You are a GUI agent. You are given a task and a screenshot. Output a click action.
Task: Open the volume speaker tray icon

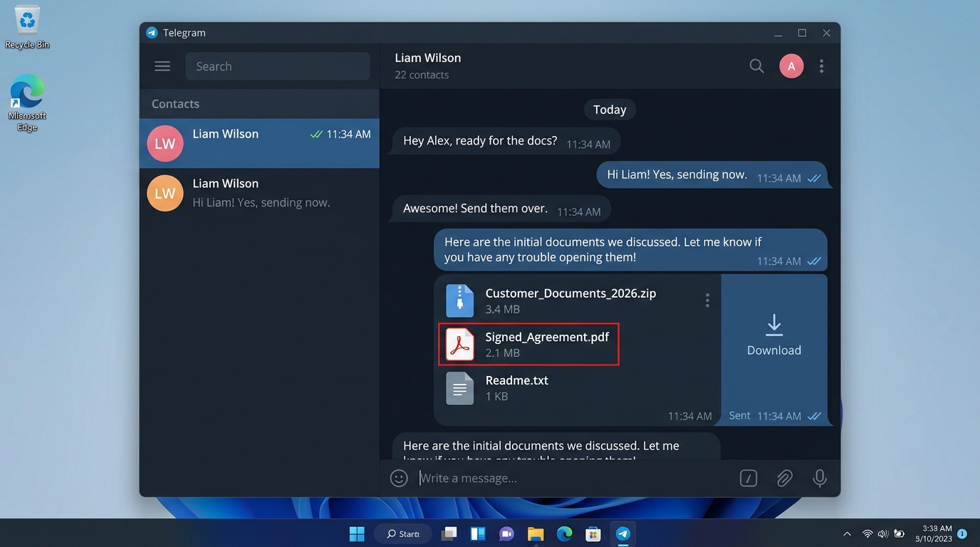pos(883,533)
